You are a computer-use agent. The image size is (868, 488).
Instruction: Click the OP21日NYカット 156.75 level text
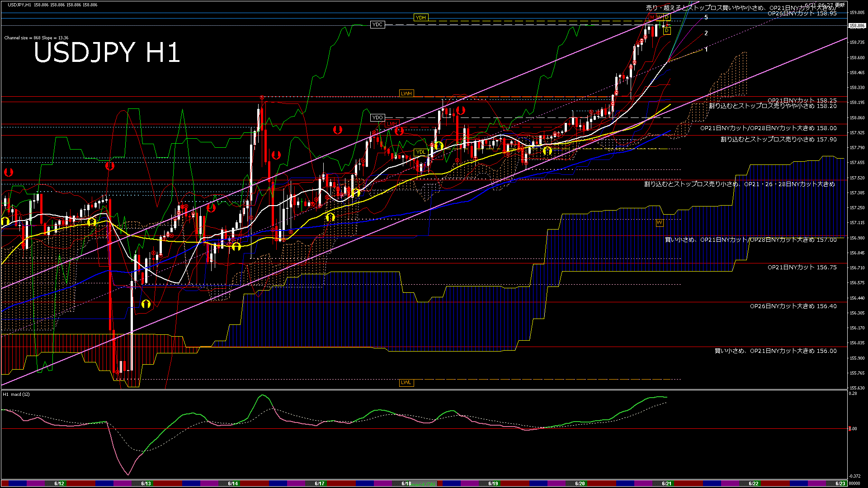tap(802, 267)
